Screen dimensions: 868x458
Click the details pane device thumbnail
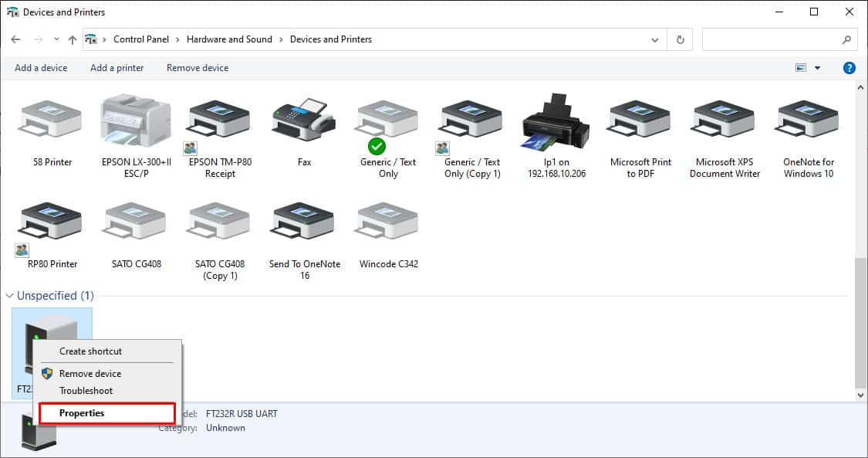coord(39,431)
